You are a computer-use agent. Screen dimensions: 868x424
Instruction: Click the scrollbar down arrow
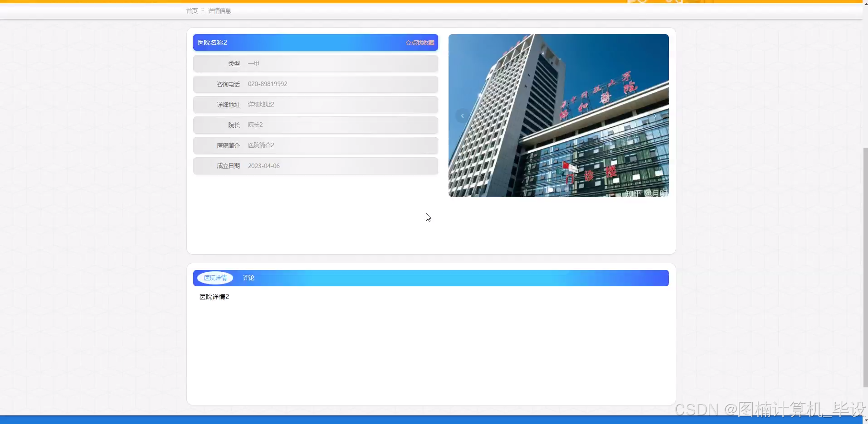click(865, 421)
